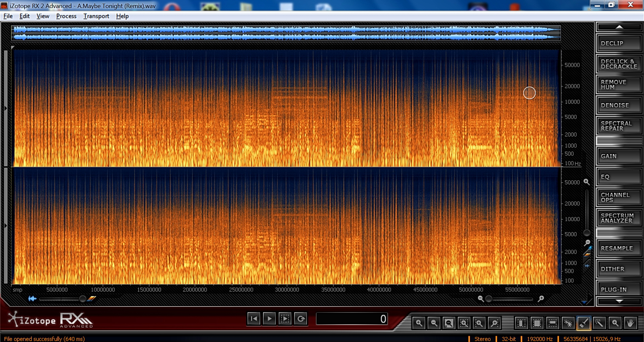Select the brush selection tool
The width and height of the screenshot is (644, 342).
pos(584,323)
